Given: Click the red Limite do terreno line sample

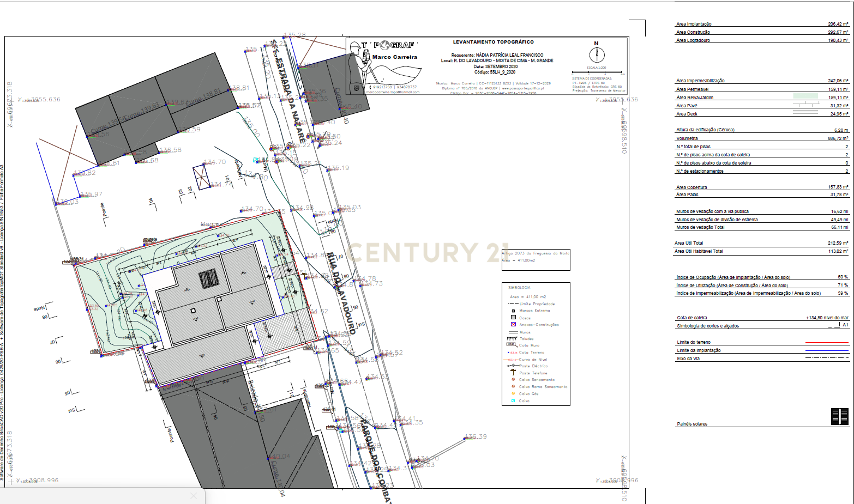Looking at the screenshot, I should [x=827, y=343].
